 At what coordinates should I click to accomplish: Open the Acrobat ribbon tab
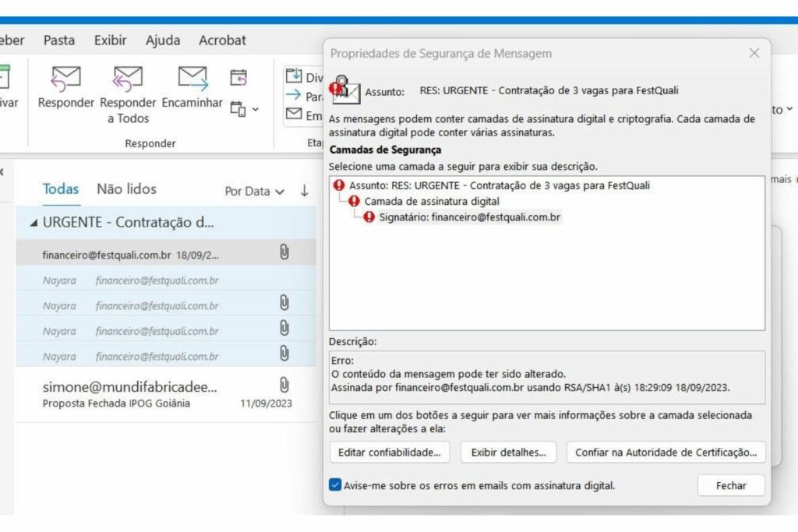click(222, 41)
